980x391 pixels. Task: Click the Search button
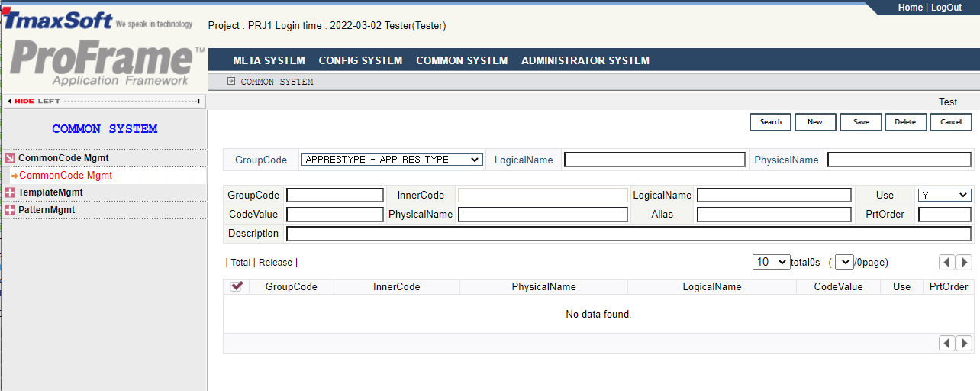pyautogui.click(x=771, y=122)
